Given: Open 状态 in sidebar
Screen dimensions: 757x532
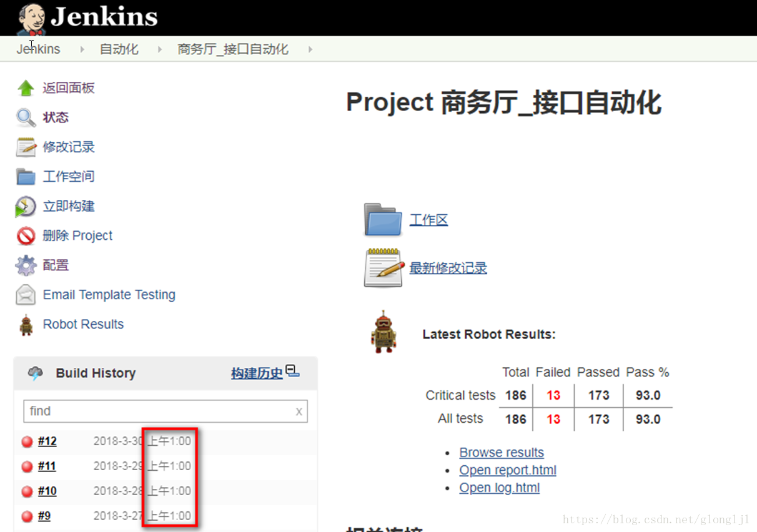Looking at the screenshot, I should 56,117.
